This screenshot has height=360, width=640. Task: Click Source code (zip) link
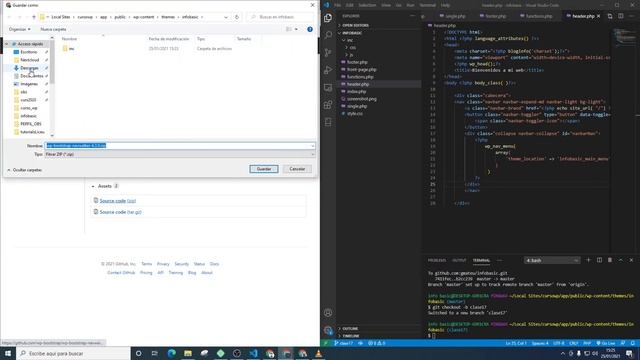pos(118,201)
